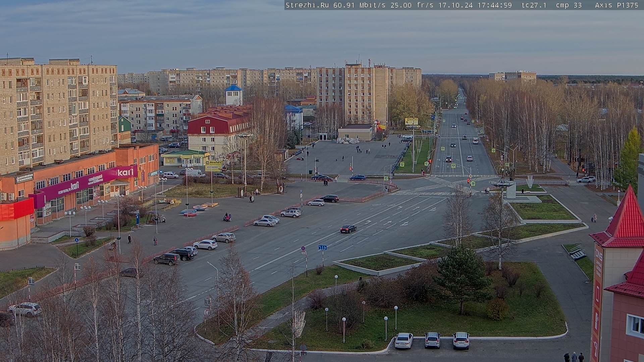Click the "cmp 33" compression readout
The width and height of the screenshot is (644, 362).
569,5
